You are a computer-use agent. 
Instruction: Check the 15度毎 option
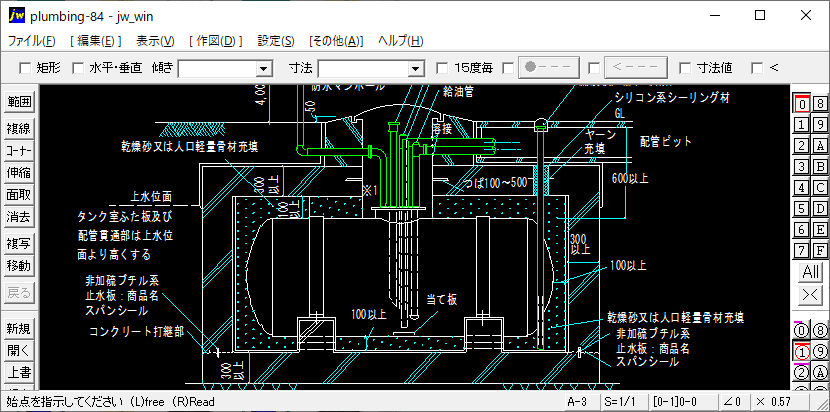click(443, 68)
